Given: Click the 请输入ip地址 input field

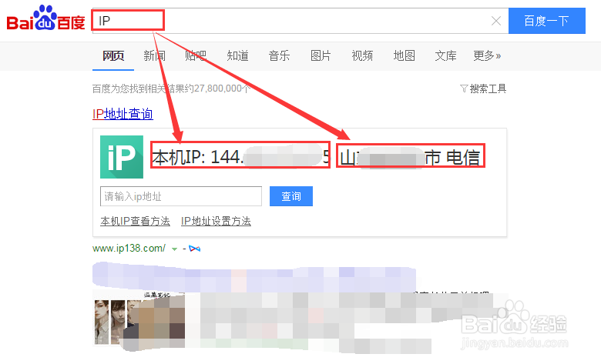Looking at the screenshot, I should 181,196.
